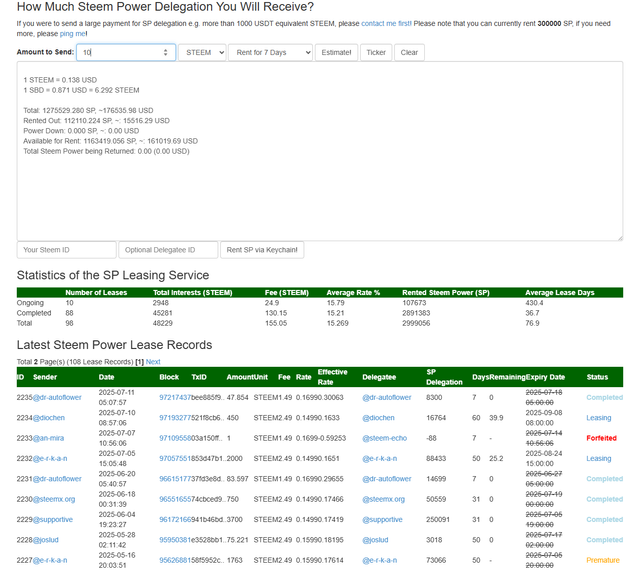This screenshot has width=640, height=573.
Task: Open the Rent for 7 Days dropdown
Action: pyautogui.click(x=270, y=52)
